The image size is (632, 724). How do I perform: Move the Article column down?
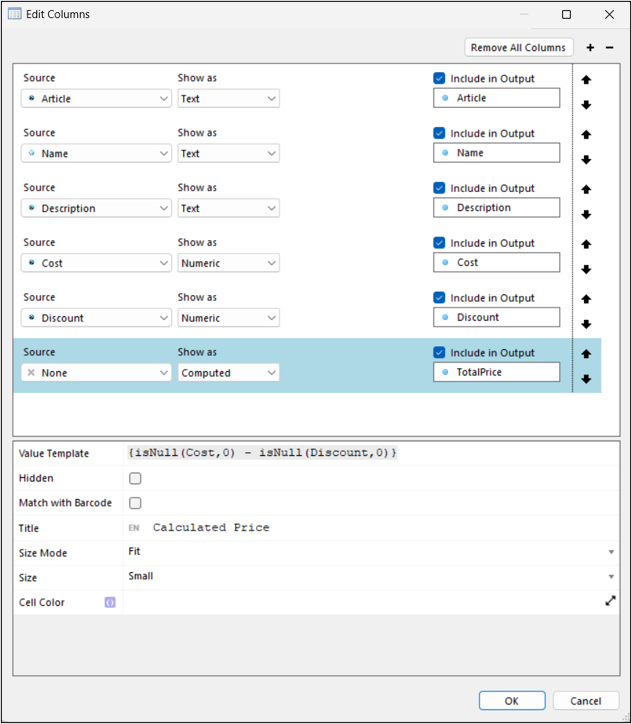point(586,105)
